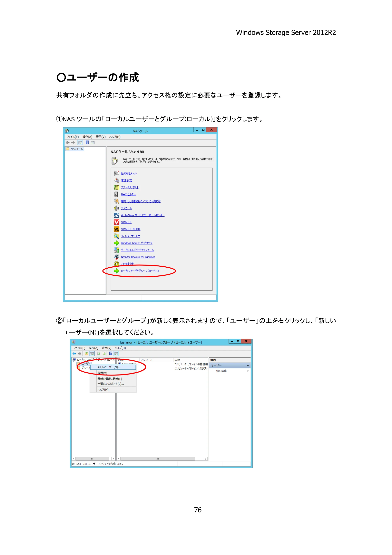Select ユーザー folder in lusrmgr tree
This screenshot has height=555, width=392.
(x=83, y=364)
